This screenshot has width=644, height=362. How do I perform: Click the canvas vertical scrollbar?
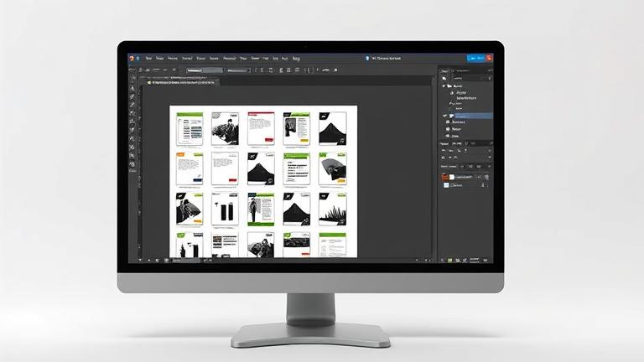click(434, 168)
